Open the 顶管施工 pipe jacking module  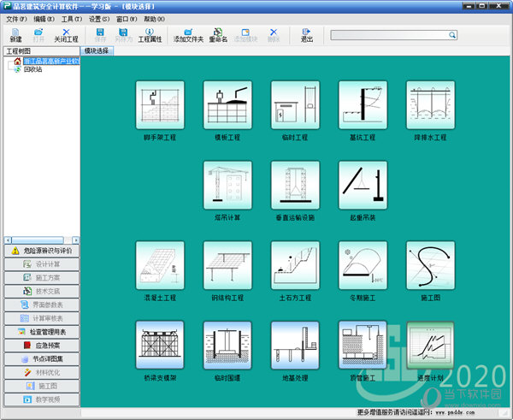363,345
